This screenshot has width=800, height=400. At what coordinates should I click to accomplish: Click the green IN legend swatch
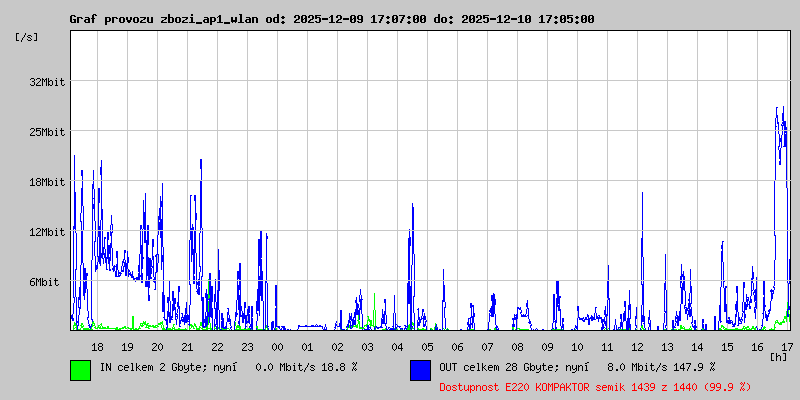coord(80,369)
